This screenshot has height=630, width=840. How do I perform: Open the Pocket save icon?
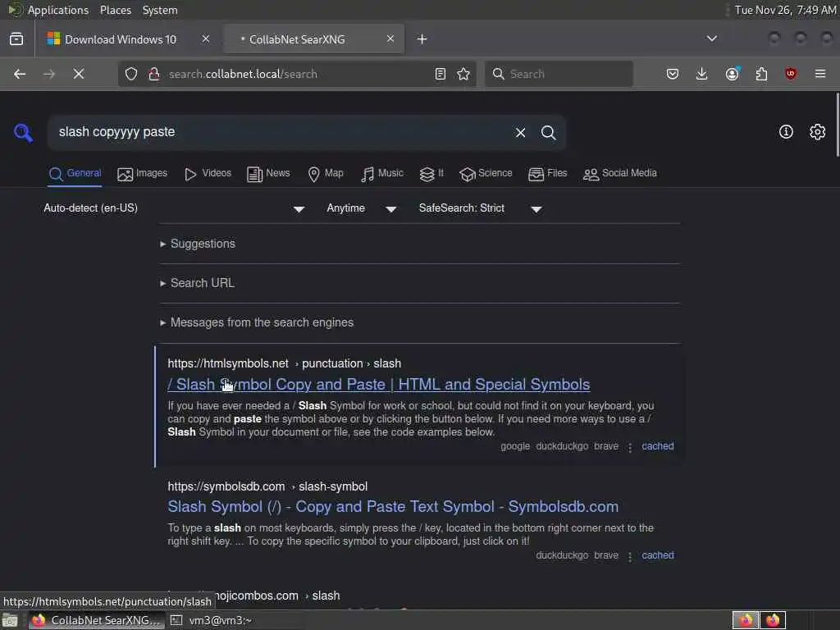point(673,74)
